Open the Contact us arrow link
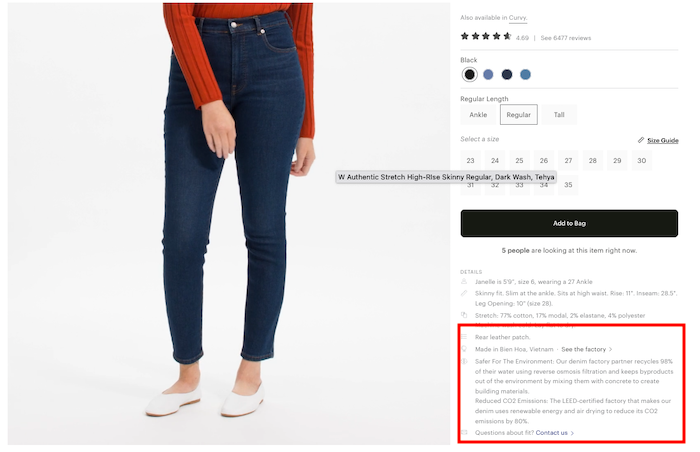The height and width of the screenshot is (452, 700). (x=572, y=433)
